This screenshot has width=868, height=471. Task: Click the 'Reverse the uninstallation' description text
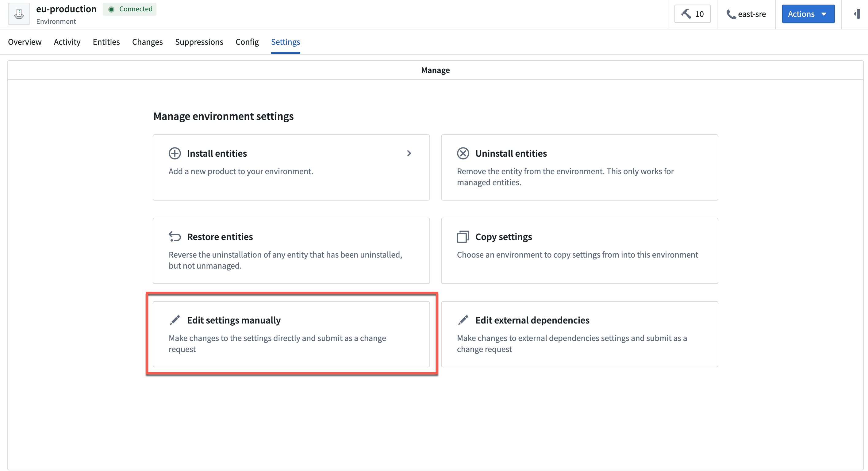(x=286, y=260)
